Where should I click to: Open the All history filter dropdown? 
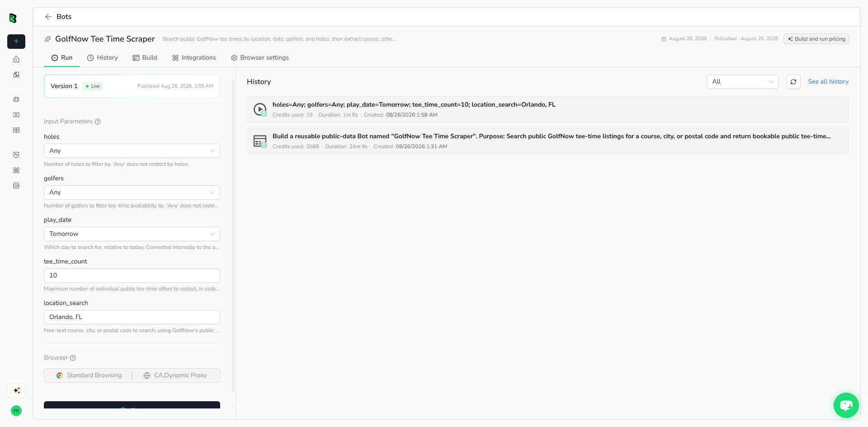click(743, 82)
